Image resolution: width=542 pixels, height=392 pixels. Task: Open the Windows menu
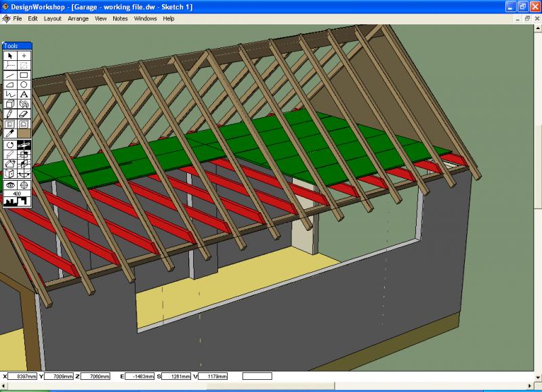[144, 18]
